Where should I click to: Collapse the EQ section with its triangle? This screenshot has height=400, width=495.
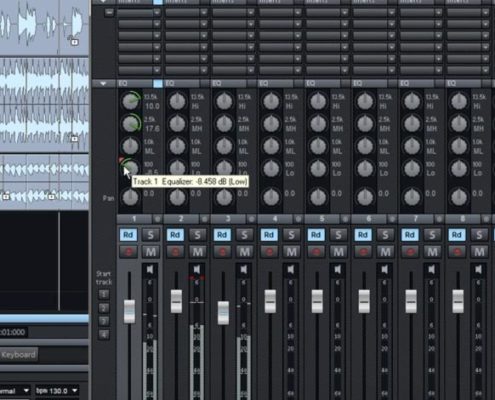[x=103, y=83]
